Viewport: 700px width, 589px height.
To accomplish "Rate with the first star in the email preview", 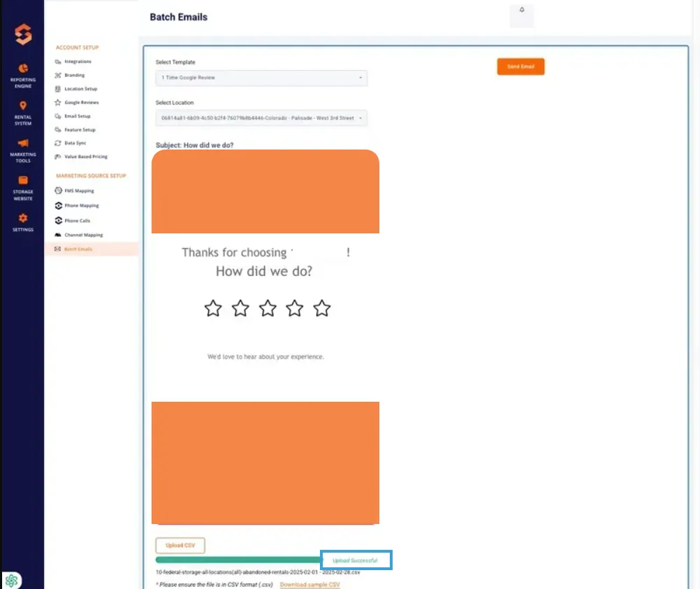I will click(x=213, y=308).
